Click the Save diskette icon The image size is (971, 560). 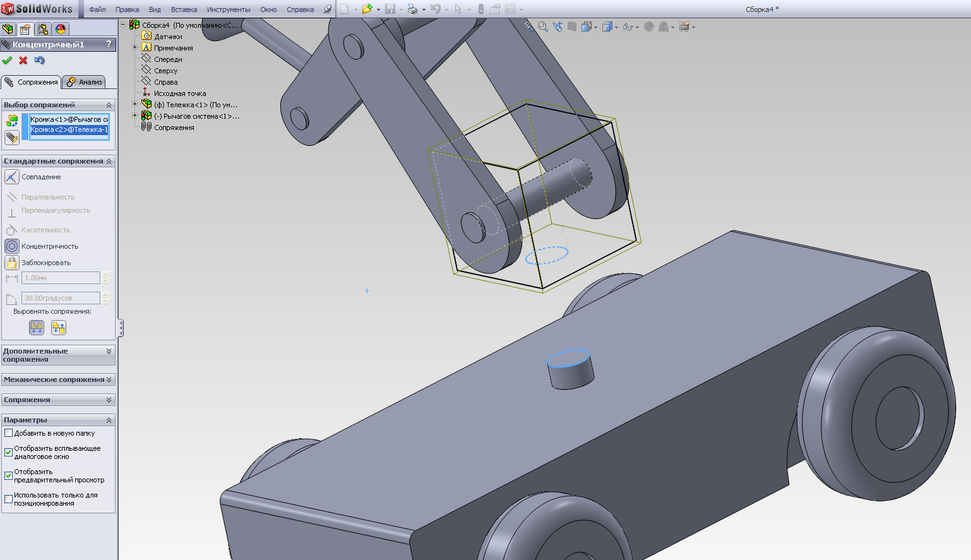390,9
